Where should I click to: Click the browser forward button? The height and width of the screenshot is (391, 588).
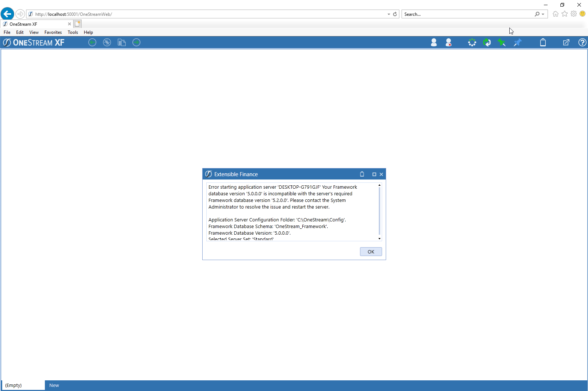(20, 14)
